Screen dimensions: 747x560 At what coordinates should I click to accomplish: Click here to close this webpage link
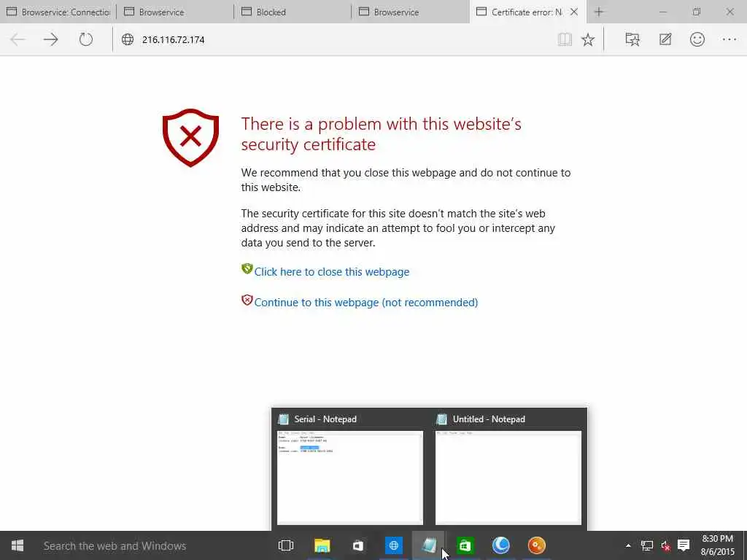(332, 272)
